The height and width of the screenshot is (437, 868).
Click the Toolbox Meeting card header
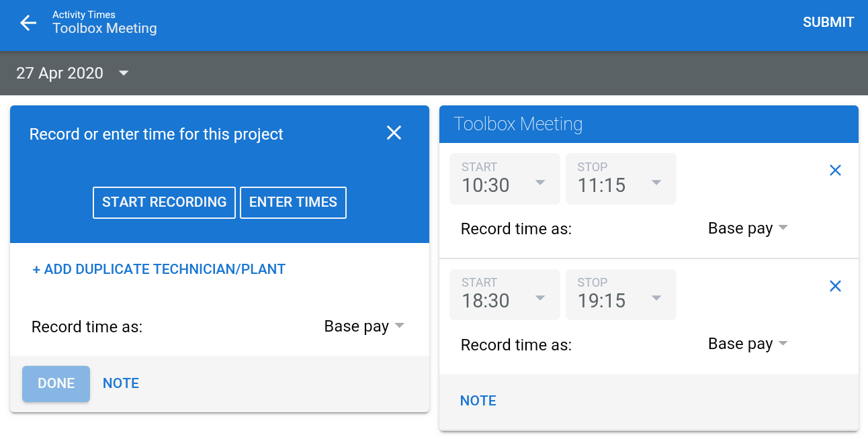[648, 124]
